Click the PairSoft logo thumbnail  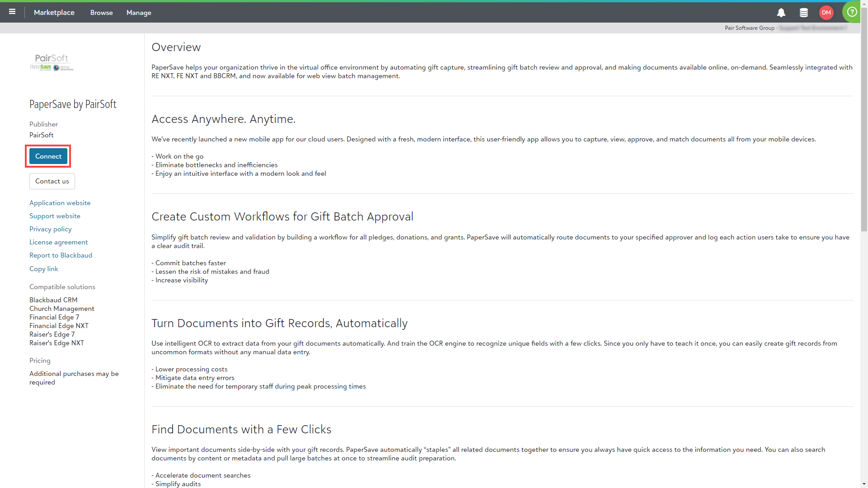[x=52, y=62]
